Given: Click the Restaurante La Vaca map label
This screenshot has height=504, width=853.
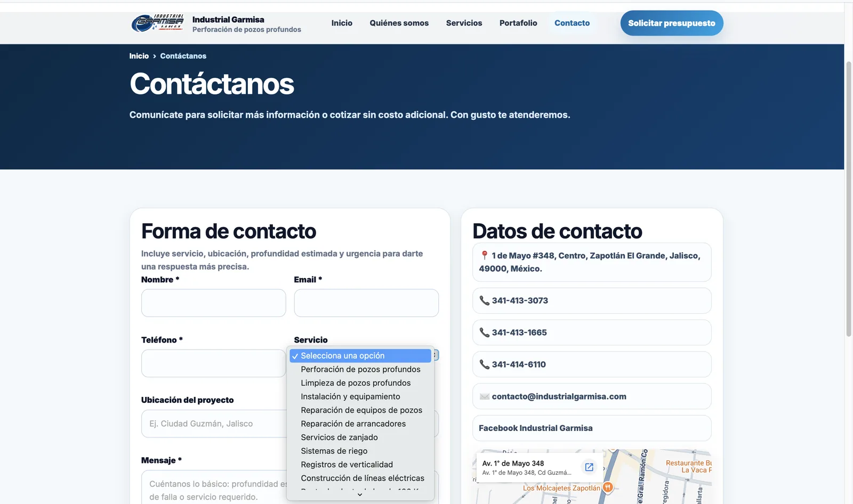Looking at the screenshot, I should (x=688, y=467).
